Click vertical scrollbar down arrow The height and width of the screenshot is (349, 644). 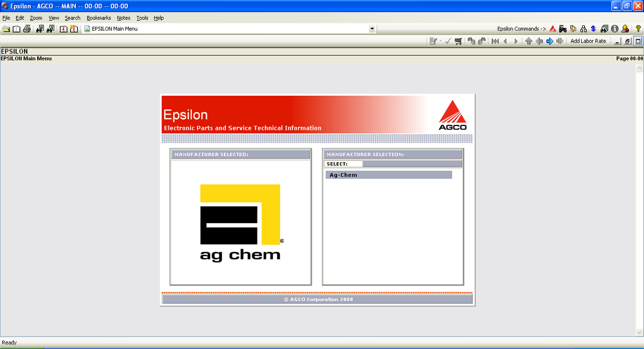tap(640, 333)
